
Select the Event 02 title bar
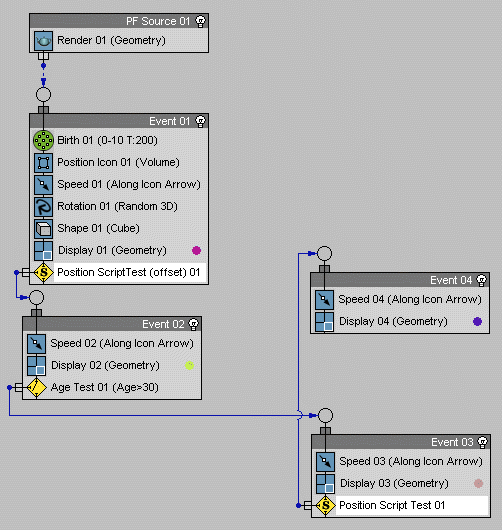coord(112,324)
